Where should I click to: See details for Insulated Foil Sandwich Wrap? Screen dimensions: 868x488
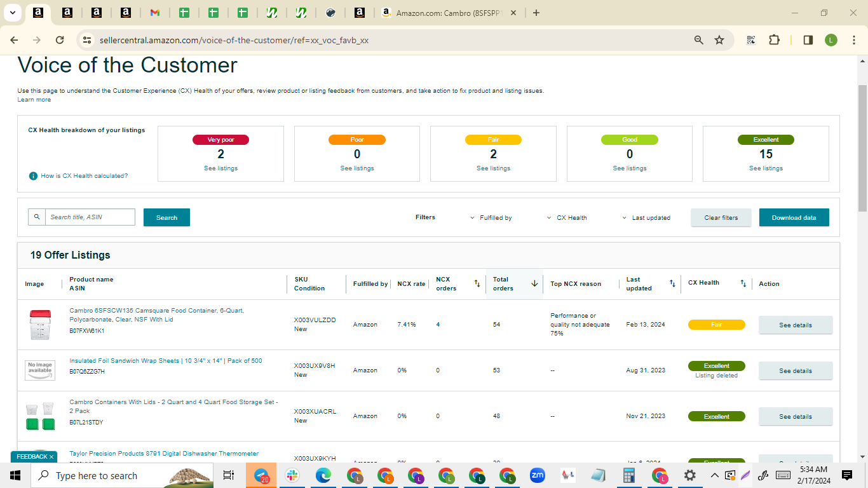tap(796, 370)
